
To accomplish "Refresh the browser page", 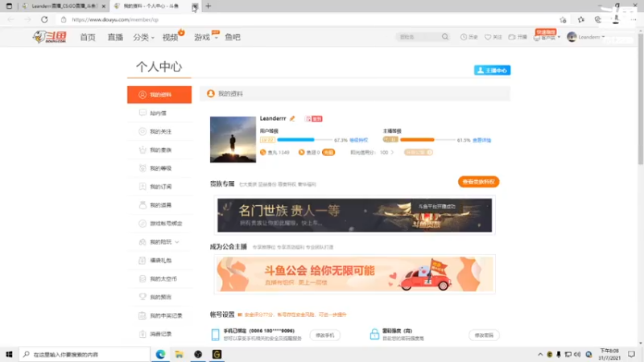I will coord(44,19).
